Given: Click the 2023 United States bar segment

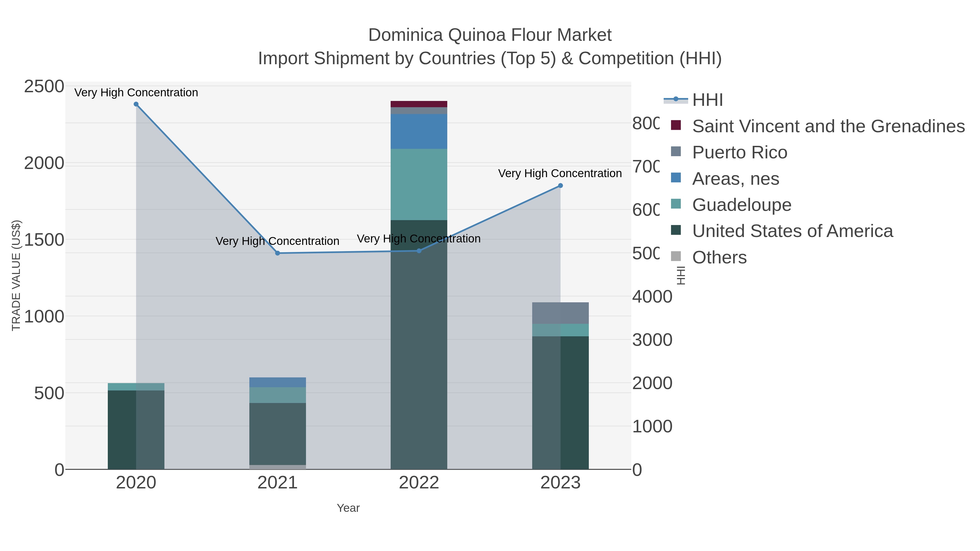Looking at the screenshot, I should coord(561,403).
